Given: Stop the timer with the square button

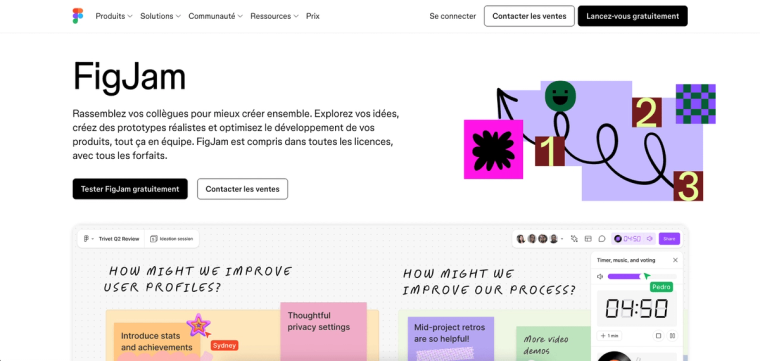Looking at the screenshot, I should point(658,335).
